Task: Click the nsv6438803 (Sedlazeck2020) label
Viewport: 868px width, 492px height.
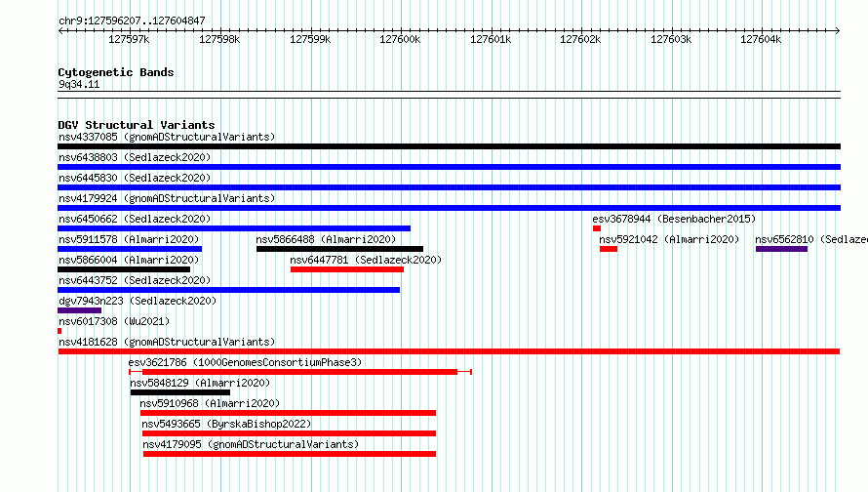Action: tap(135, 157)
